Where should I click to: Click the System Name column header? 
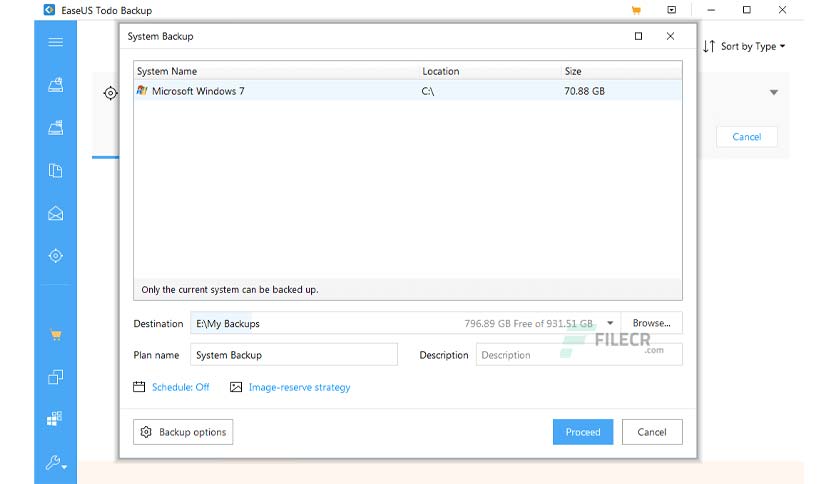276,71
